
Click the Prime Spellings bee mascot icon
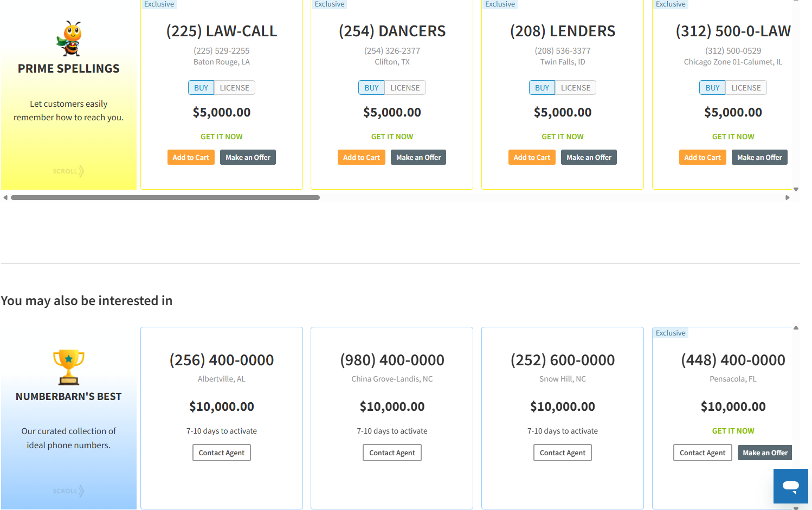pyautogui.click(x=69, y=38)
